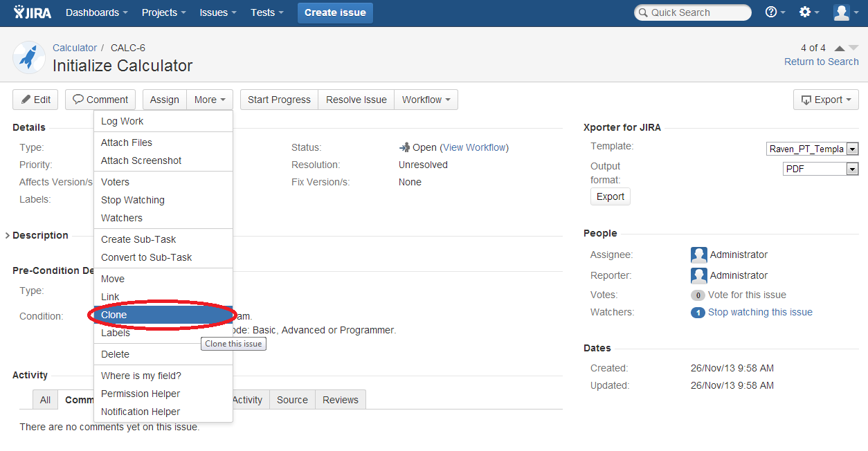Open the Output format select box
The height and width of the screenshot is (451, 868).
click(x=821, y=169)
